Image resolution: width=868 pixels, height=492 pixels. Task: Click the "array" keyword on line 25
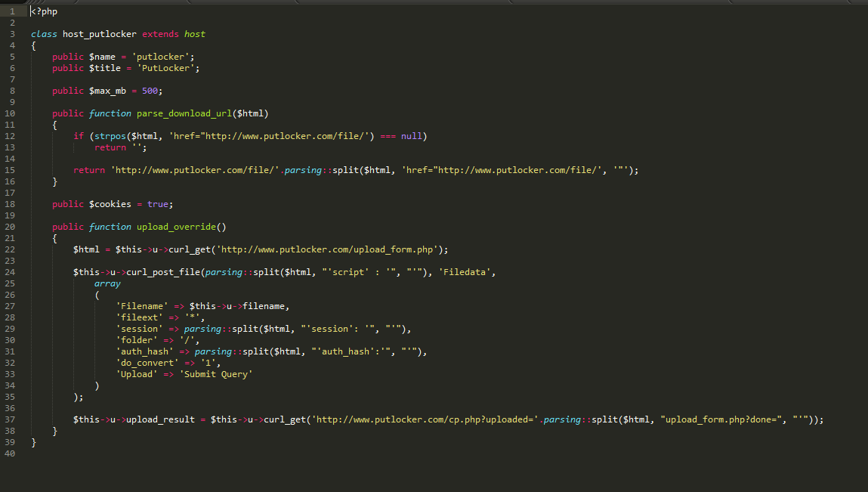coord(107,283)
